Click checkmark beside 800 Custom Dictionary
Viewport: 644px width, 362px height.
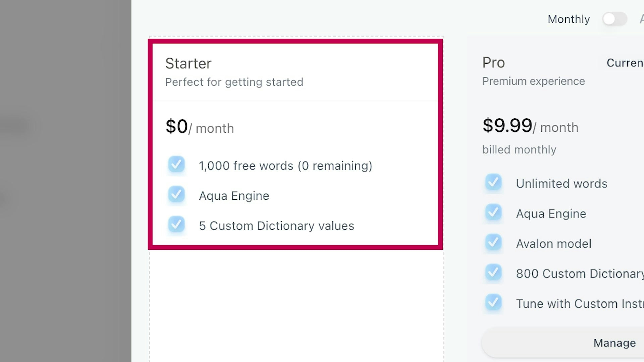[x=493, y=272]
